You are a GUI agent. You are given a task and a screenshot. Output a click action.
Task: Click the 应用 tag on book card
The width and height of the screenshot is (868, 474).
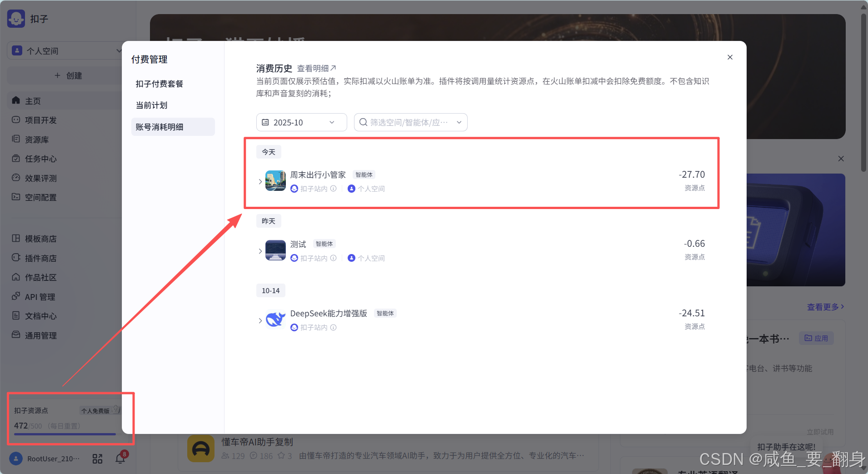coord(816,338)
